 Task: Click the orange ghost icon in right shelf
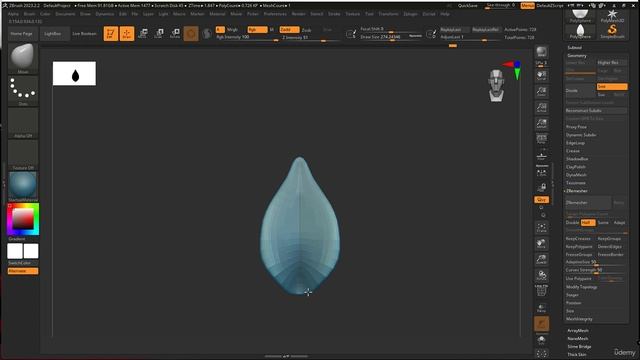(x=542, y=324)
